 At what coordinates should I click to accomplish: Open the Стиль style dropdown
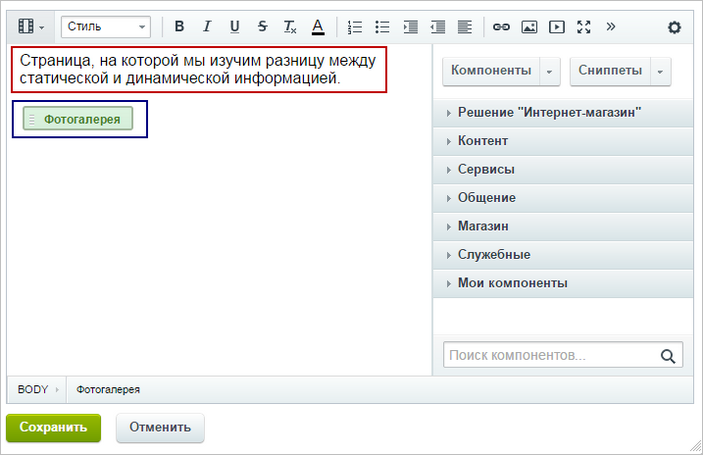coord(106,27)
